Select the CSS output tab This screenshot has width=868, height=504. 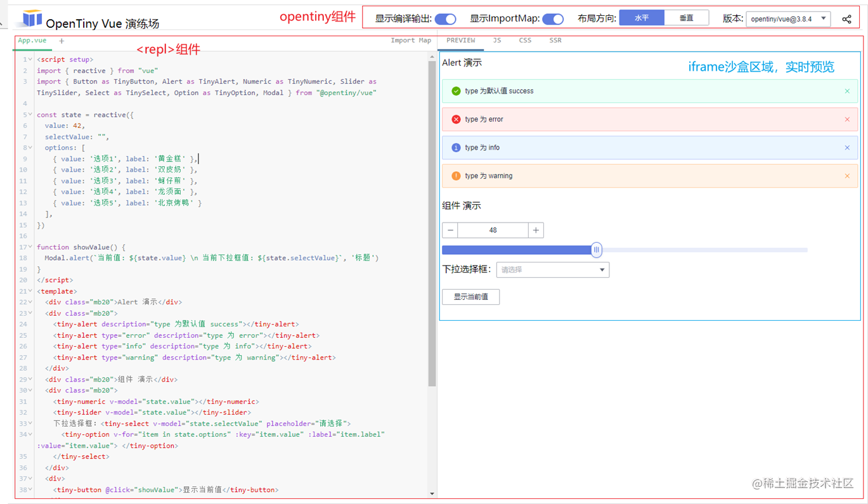click(525, 40)
